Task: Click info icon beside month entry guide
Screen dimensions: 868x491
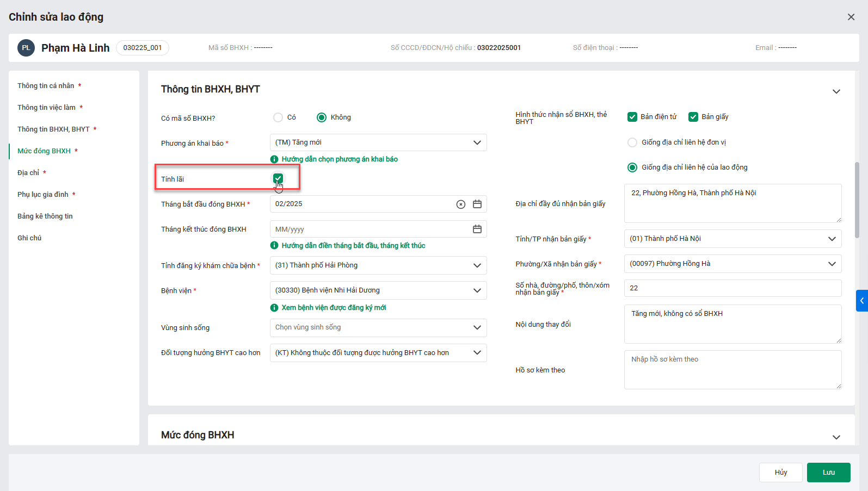Action: point(274,246)
